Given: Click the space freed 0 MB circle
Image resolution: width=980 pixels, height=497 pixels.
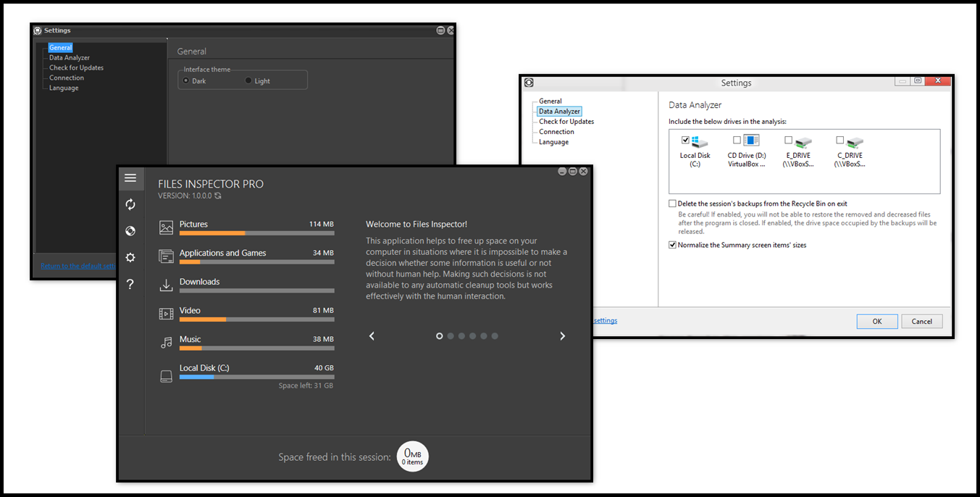Looking at the screenshot, I should coord(413,456).
